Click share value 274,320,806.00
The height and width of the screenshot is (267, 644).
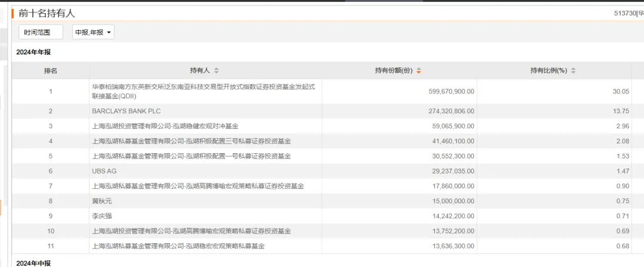tap(451, 111)
